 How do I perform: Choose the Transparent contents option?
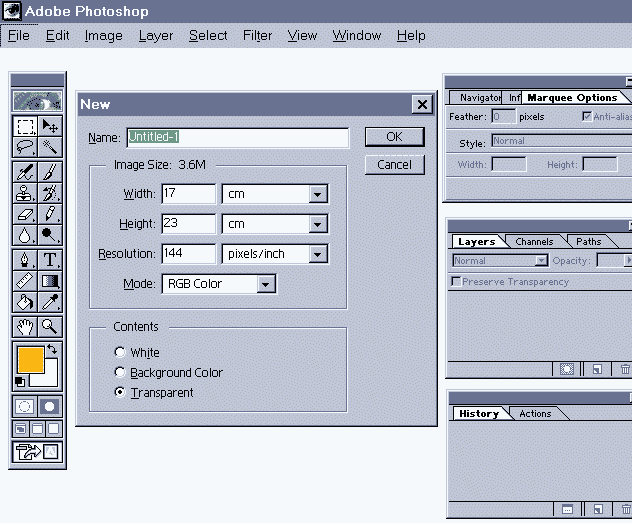click(120, 392)
